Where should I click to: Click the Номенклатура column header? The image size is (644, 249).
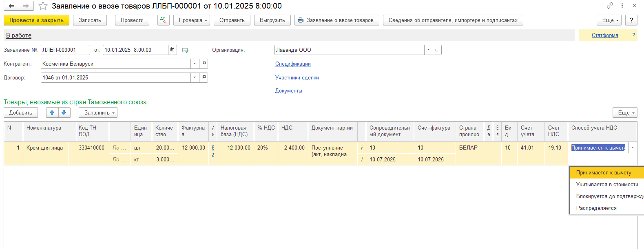tap(50, 131)
